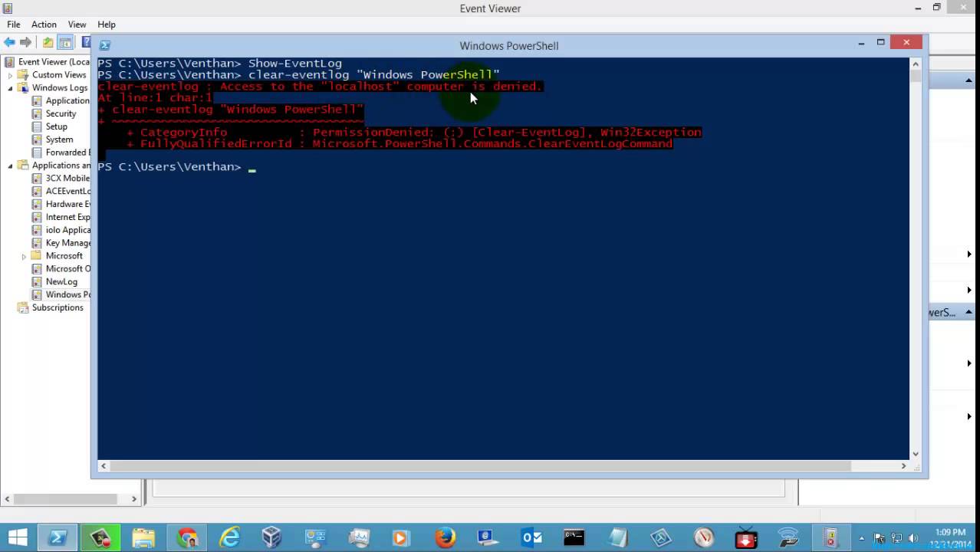Image resolution: width=980 pixels, height=552 pixels.
Task: Launch Google Chrome from the taskbar
Action: 186,537
